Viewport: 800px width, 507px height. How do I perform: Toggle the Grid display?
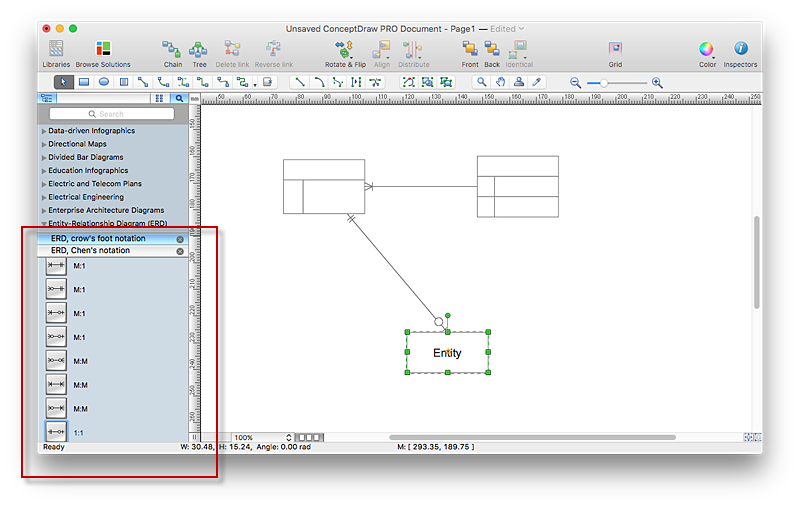pos(615,54)
